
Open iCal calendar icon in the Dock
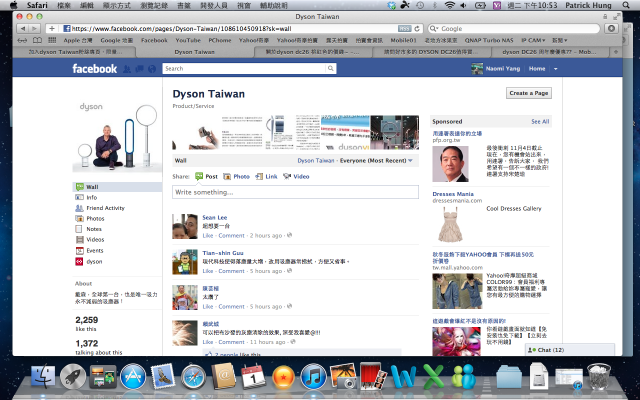pyautogui.click(x=253, y=376)
